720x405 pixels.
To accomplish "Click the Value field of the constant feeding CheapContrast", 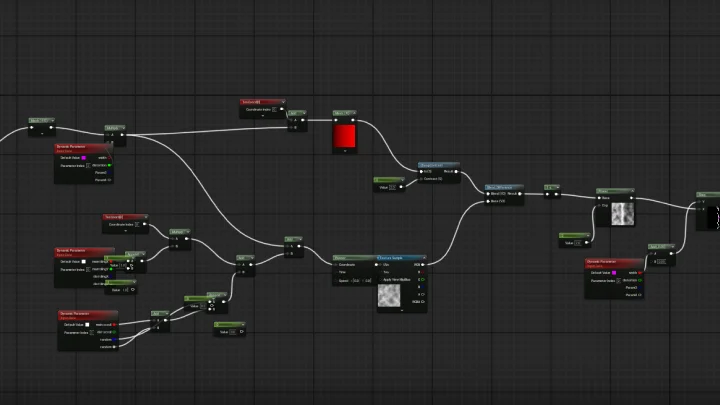I will point(392,187).
